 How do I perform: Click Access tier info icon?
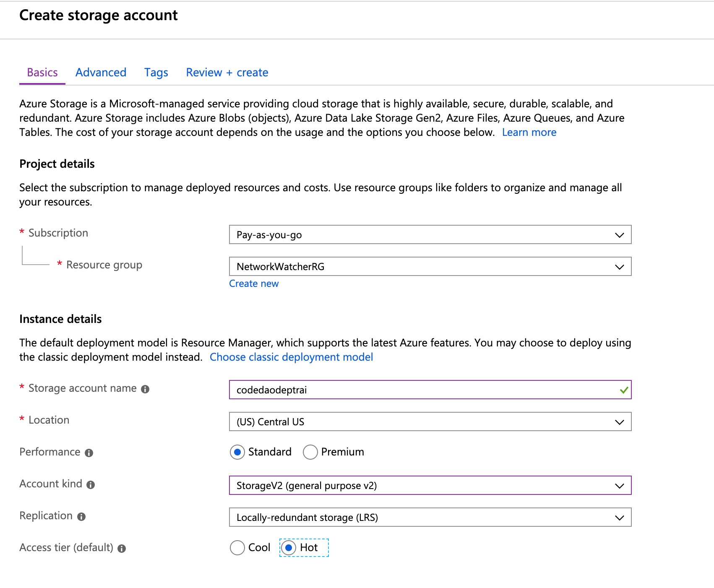click(x=122, y=549)
